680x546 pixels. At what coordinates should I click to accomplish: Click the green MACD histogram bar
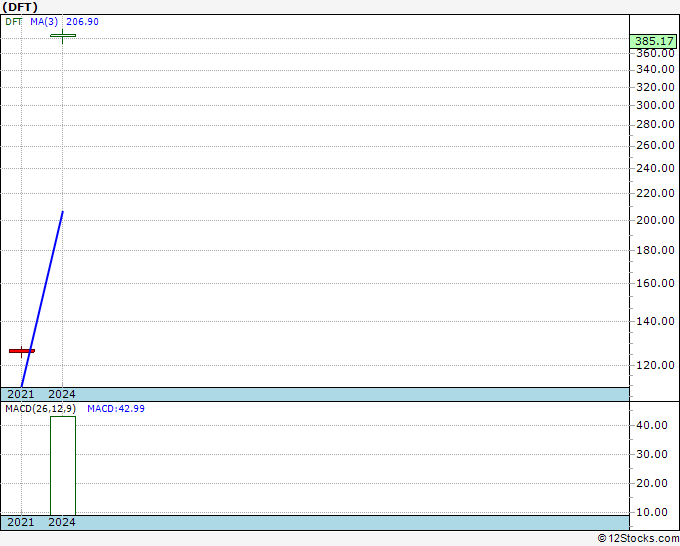click(63, 466)
